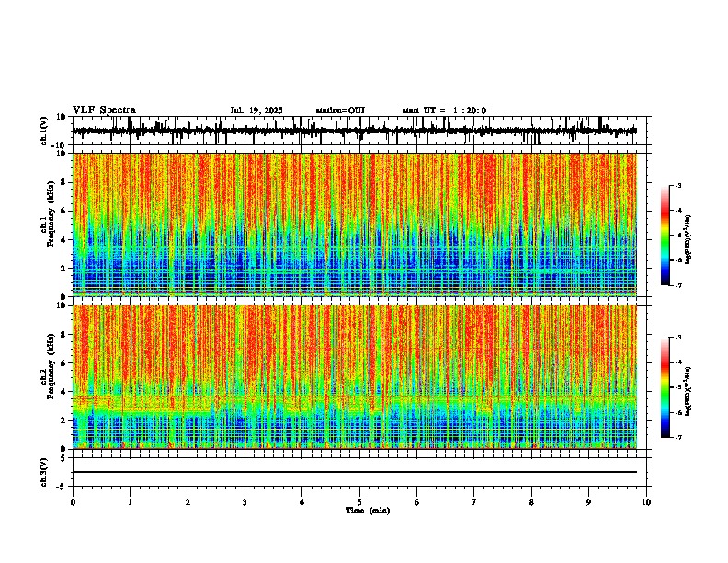The image size is (728, 563).
Task: Click the ch.1 colorbar beside upper spectrogram
Action: click(665, 236)
